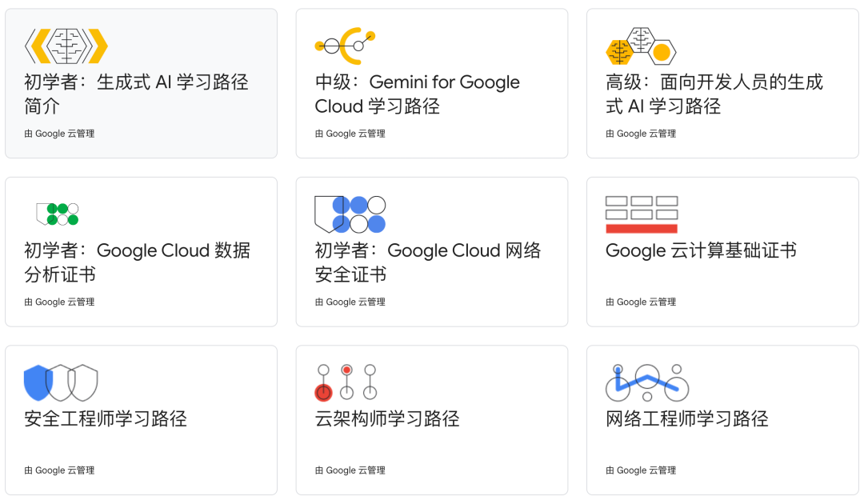
Task: Open 中级：Gemini for Google Cloud 学习路径
Action: tap(417, 94)
